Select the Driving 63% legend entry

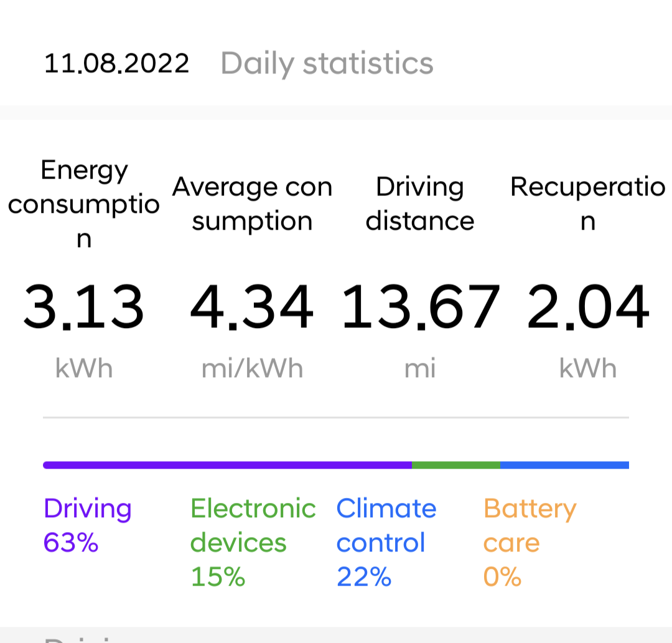point(87,526)
